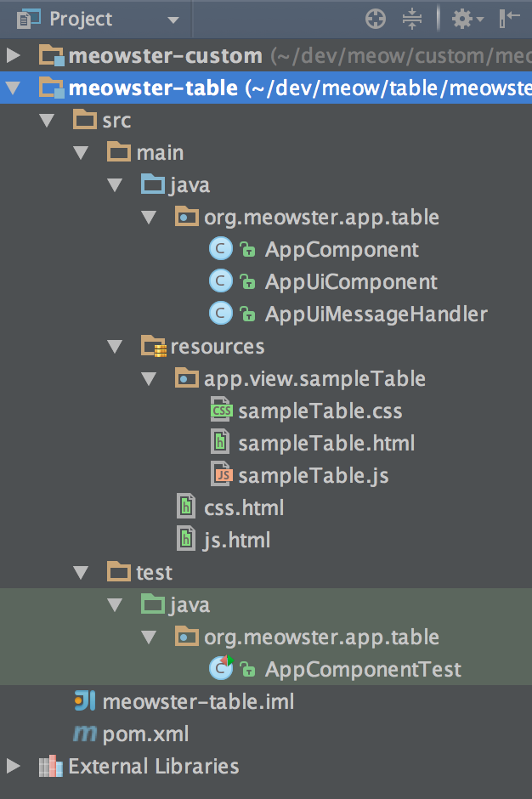Hide the Project tool window panel
The image size is (532, 799).
(510, 19)
